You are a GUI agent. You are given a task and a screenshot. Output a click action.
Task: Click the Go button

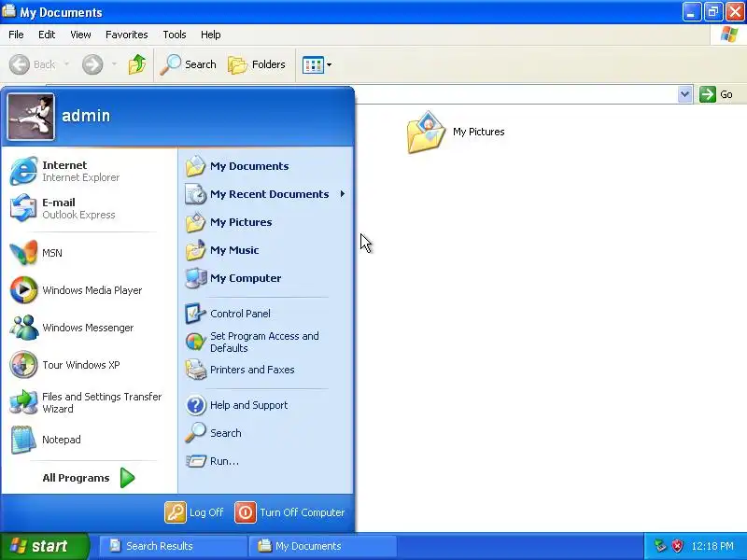[x=715, y=94]
